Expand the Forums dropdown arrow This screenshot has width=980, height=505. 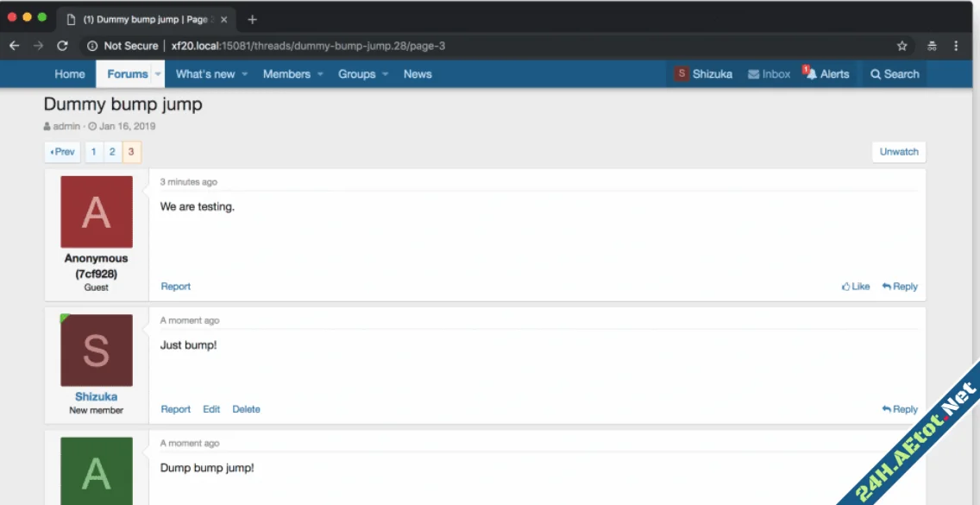pos(158,74)
